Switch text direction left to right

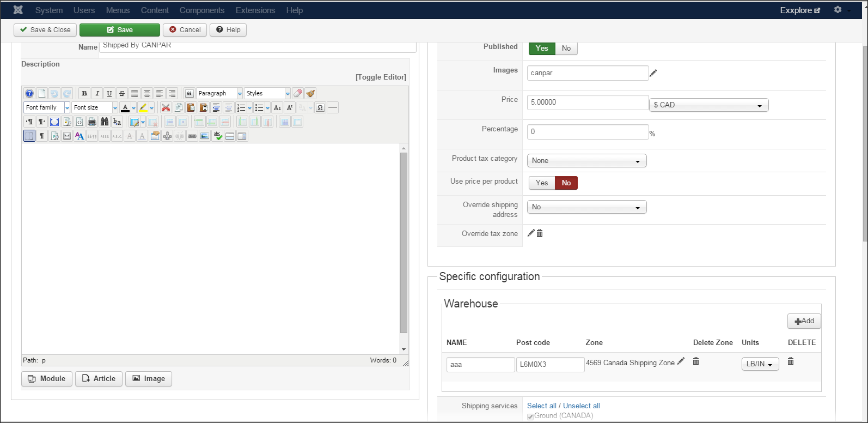point(29,122)
